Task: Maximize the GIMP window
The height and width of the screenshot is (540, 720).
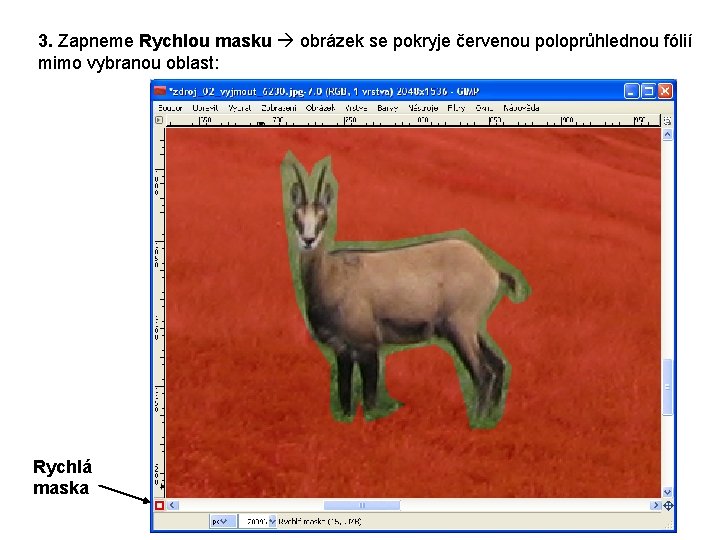Action: [x=648, y=91]
